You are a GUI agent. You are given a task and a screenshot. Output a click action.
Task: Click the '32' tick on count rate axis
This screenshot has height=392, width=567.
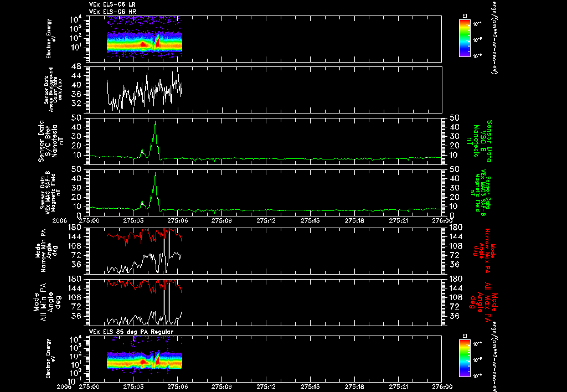pyautogui.click(x=76, y=104)
